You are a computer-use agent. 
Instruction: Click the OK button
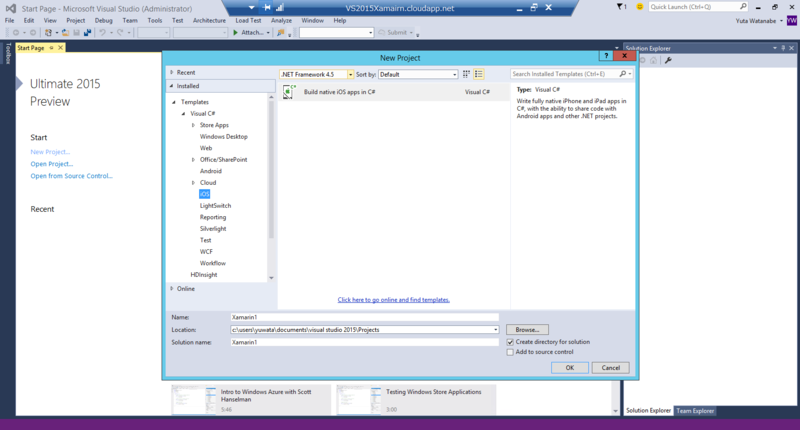click(570, 368)
